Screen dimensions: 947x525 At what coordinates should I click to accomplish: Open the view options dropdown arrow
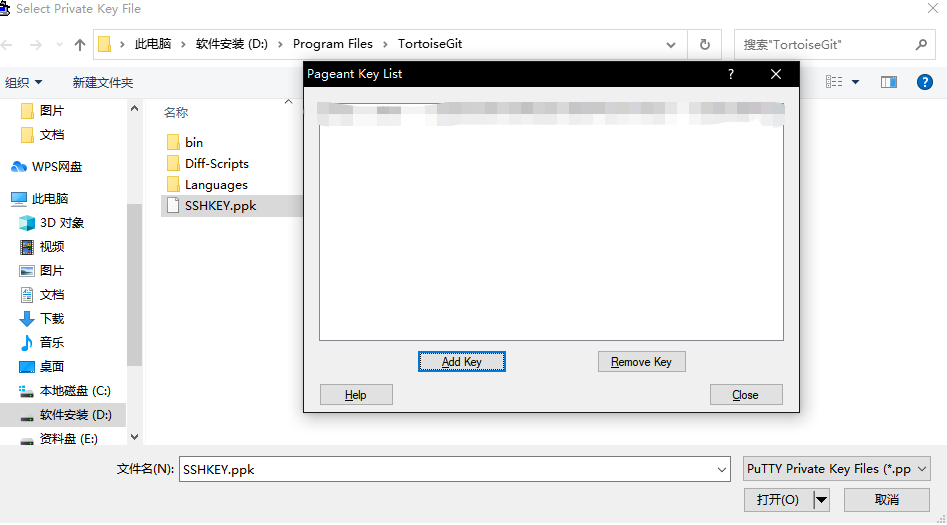(855, 82)
